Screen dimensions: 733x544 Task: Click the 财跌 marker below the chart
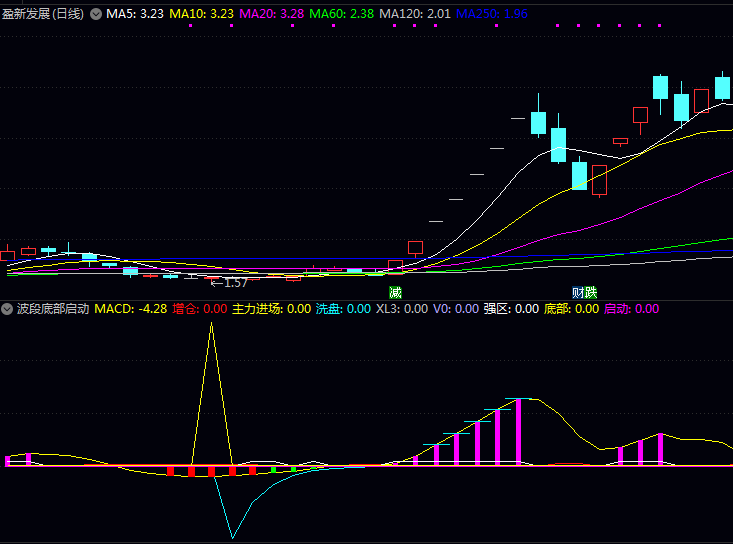(584, 292)
